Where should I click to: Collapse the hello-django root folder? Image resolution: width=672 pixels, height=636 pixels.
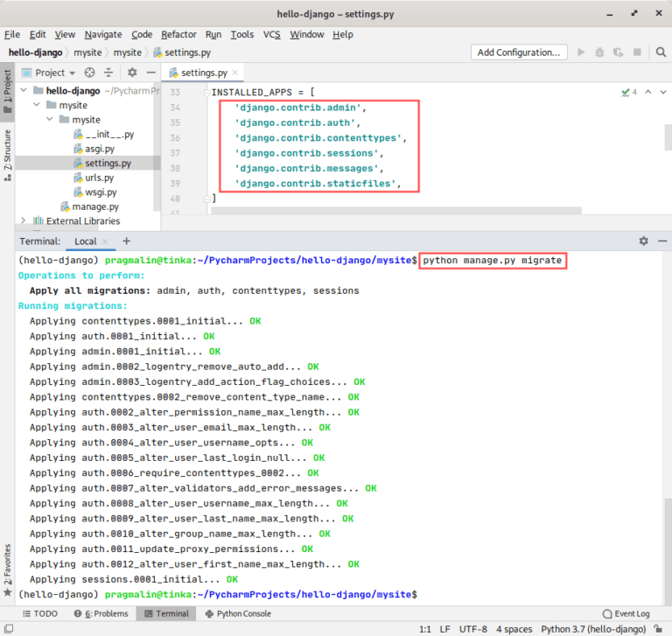[x=24, y=90]
